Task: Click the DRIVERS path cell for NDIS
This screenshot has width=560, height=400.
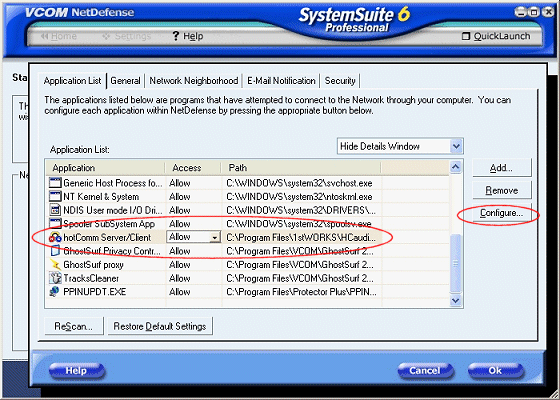Action: 301,210
